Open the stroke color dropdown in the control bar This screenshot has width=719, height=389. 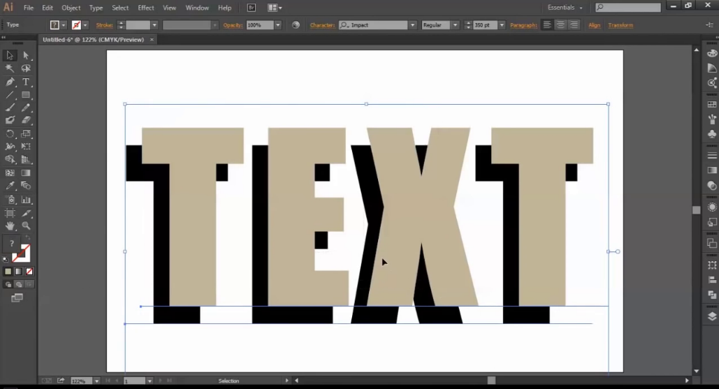[x=85, y=25]
